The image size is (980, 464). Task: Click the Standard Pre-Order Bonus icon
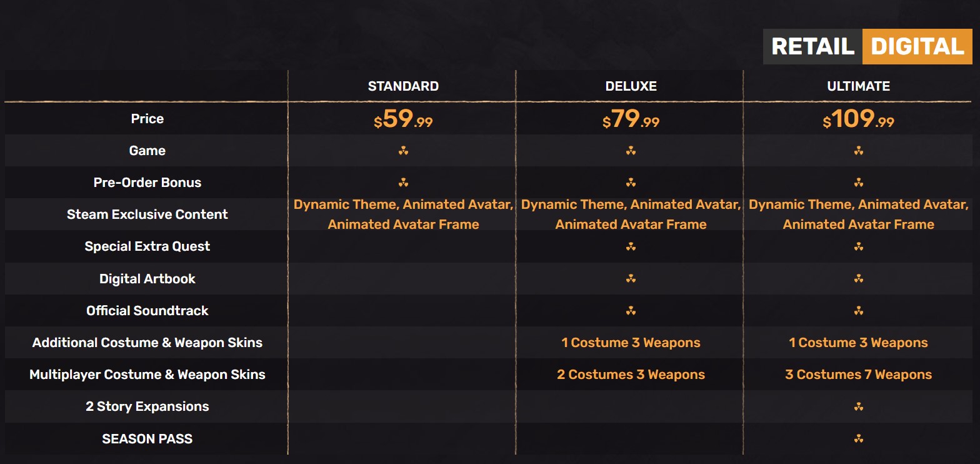pos(403,183)
